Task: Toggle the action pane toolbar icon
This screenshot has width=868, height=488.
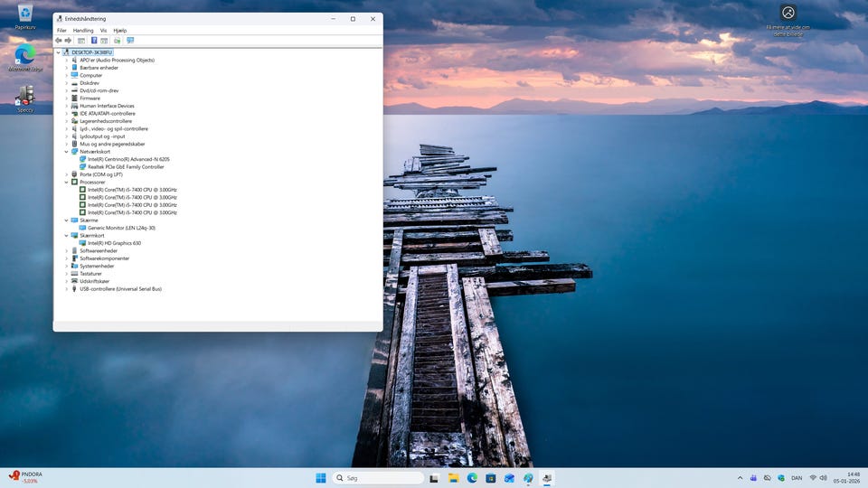Action: point(104,41)
